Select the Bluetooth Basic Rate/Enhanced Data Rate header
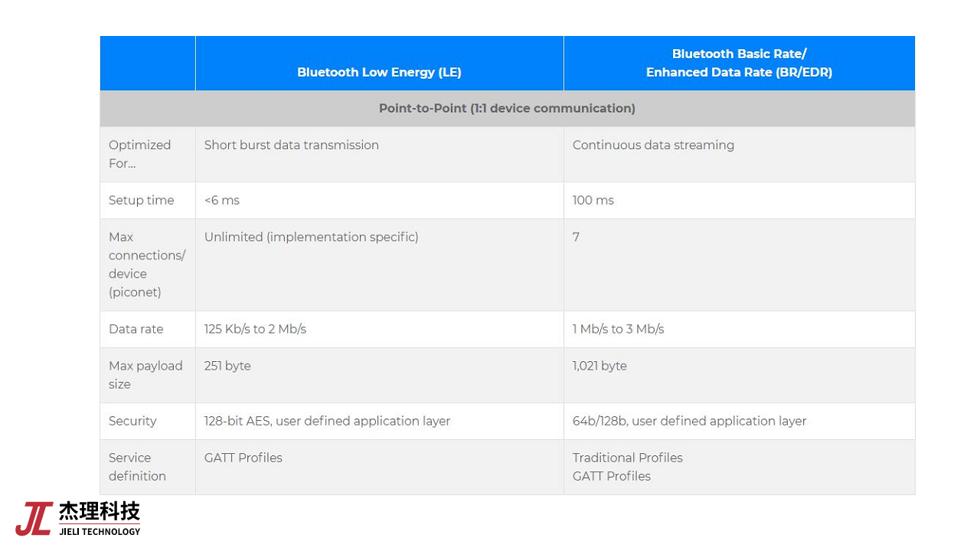The height and width of the screenshot is (551, 980). (739, 63)
